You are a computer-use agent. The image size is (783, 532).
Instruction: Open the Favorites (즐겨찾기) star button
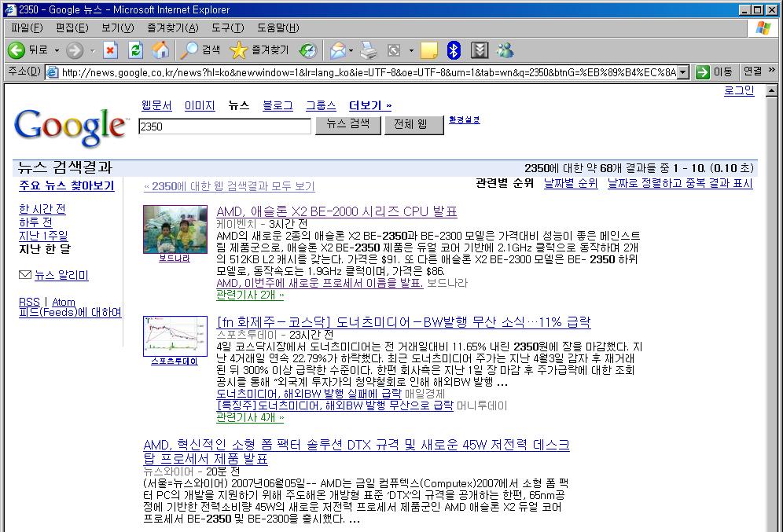(259, 50)
